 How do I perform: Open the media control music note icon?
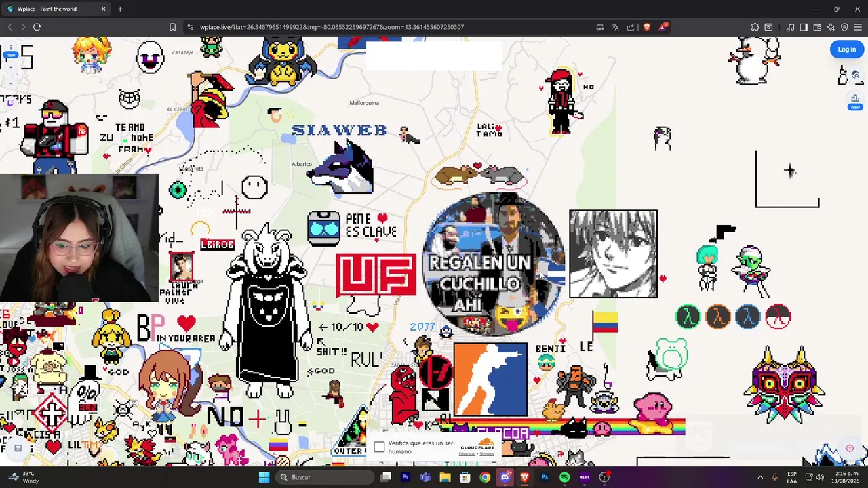tap(790, 27)
